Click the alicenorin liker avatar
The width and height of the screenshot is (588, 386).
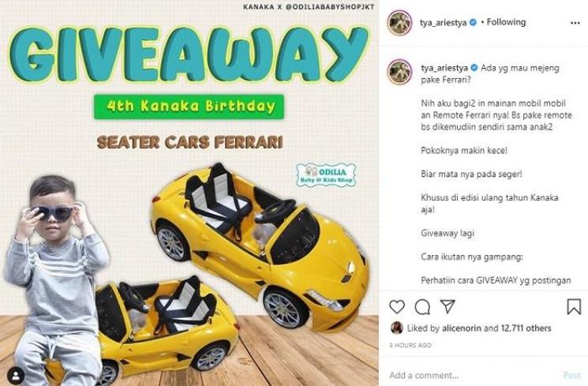[396, 328]
